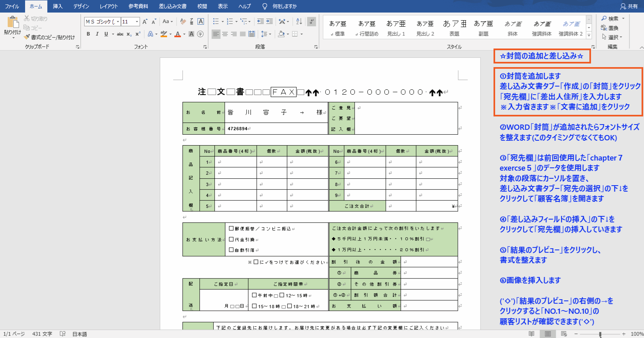Switch to the 挿入 tab
This screenshot has height=338, width=644.
click(58, 6)
